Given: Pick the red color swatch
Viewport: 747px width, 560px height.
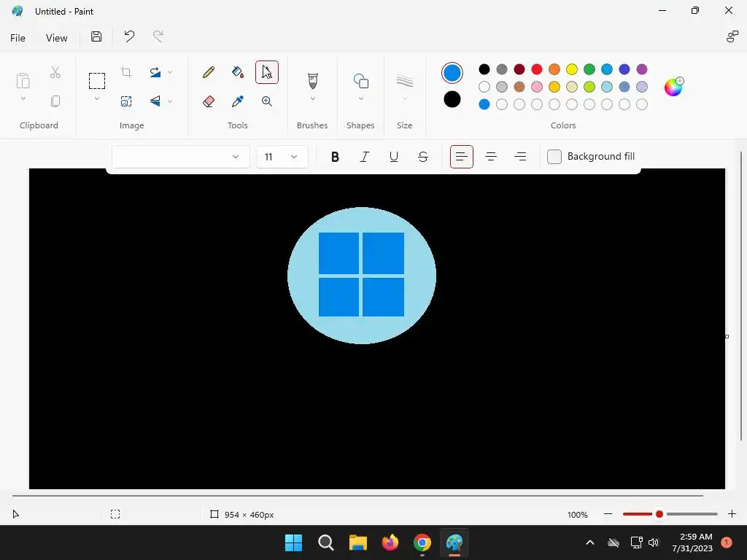Looking at the screenshot, I should (x=537, y=69).
